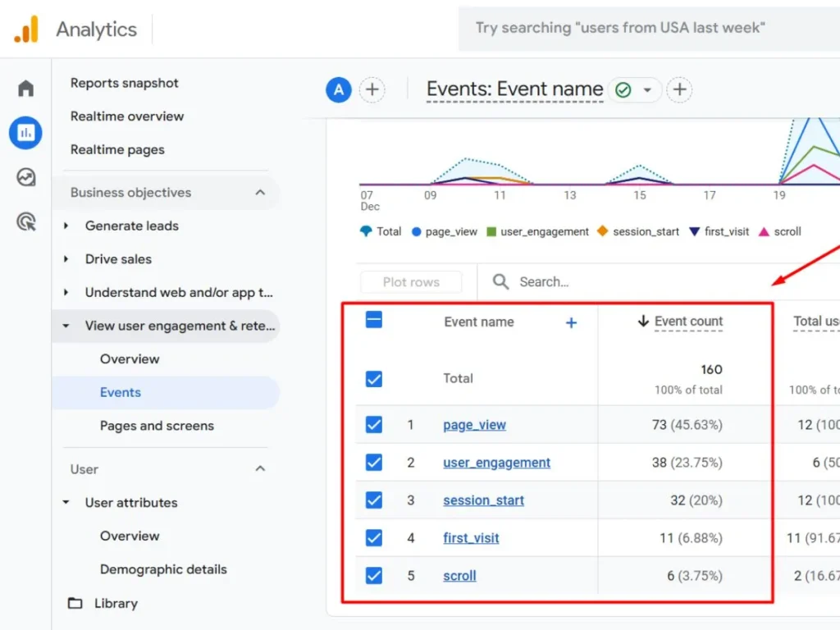Open the Library folder icon
This screenshot has width=840, height=630.
74,603
